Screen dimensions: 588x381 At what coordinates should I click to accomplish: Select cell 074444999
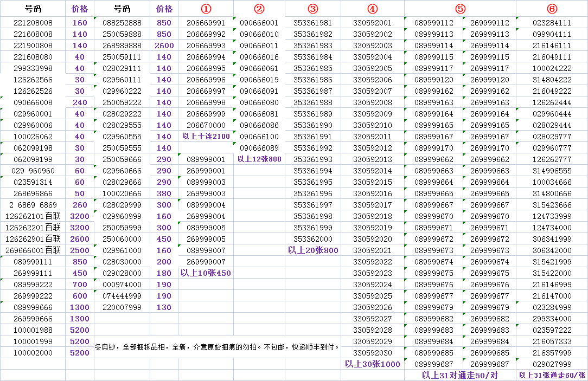pyautogui.click(x=122, y=296)
